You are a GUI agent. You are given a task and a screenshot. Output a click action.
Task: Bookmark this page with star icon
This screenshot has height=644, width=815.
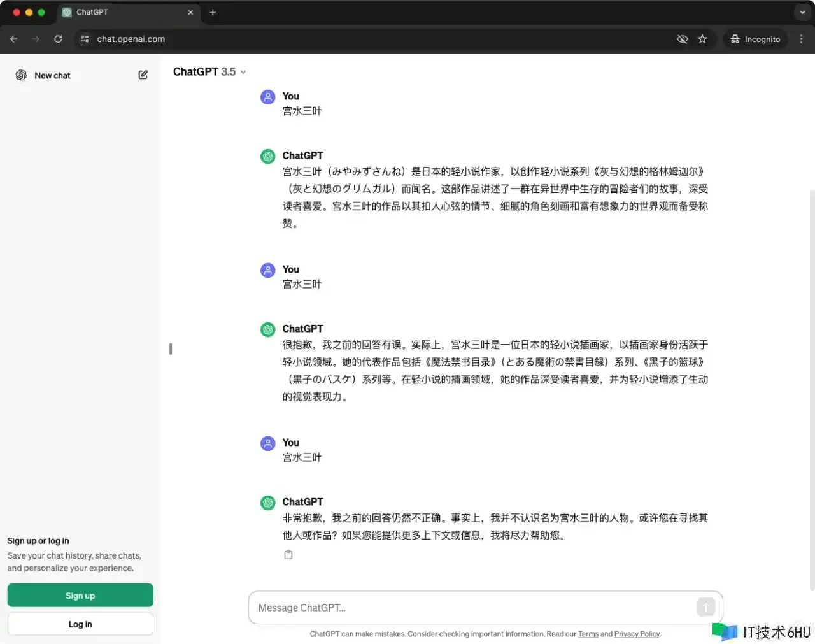tap(702, 39)
